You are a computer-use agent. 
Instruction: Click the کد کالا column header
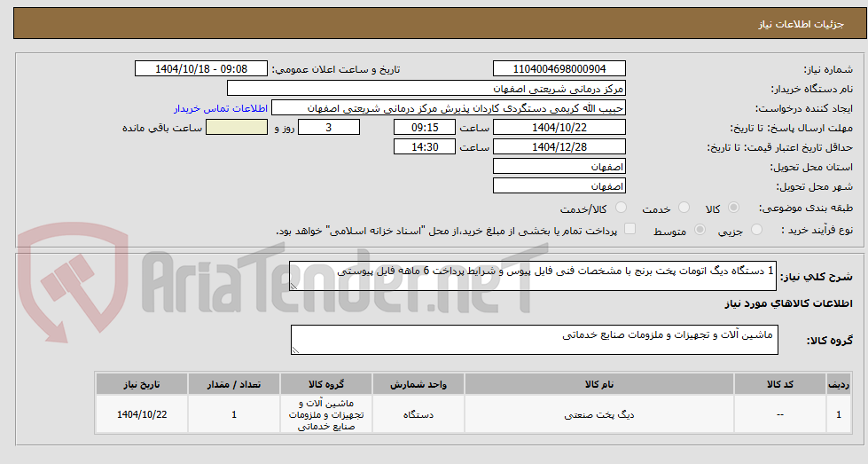pyautogui.click(x=780, y=384)
